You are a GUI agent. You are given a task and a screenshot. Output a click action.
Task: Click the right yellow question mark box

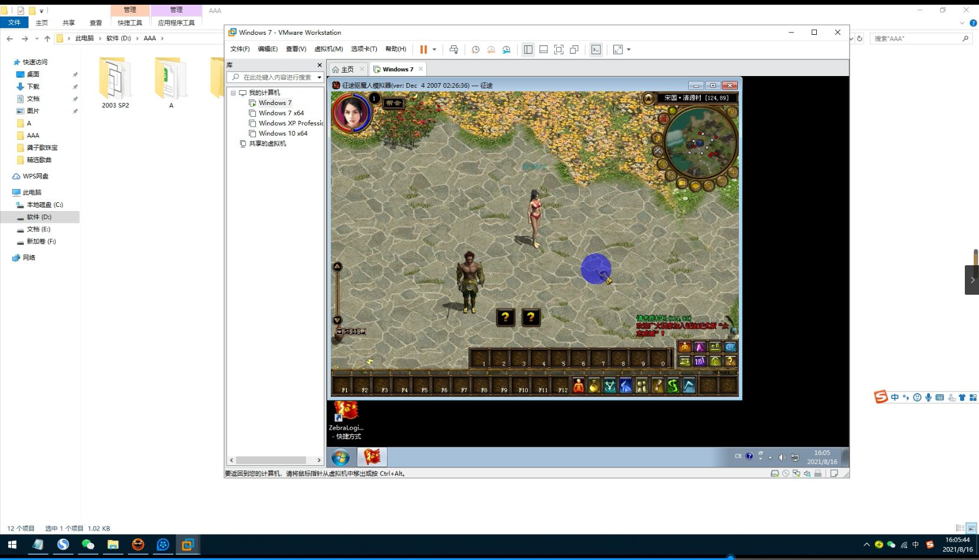point(531,318)
